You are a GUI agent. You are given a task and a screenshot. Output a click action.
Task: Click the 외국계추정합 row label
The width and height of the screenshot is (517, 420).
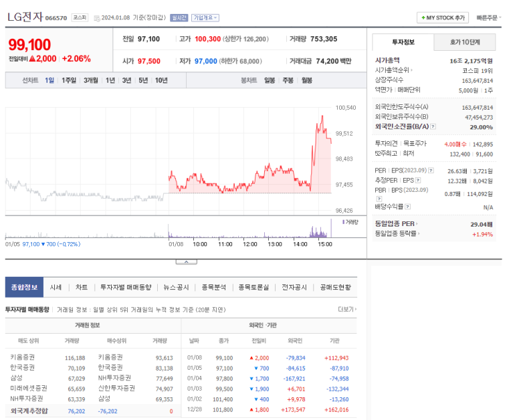(29, 411)
